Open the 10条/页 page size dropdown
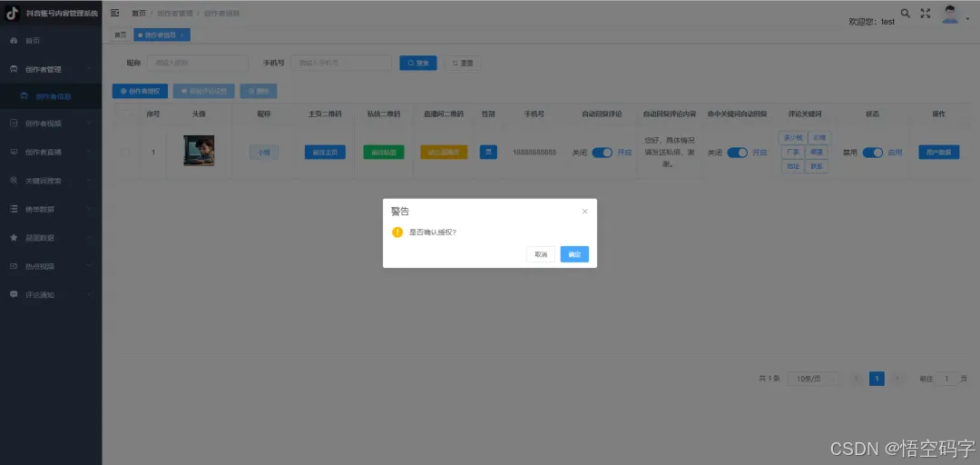Viewport: 980px width, 465px height. click(813, 379)
